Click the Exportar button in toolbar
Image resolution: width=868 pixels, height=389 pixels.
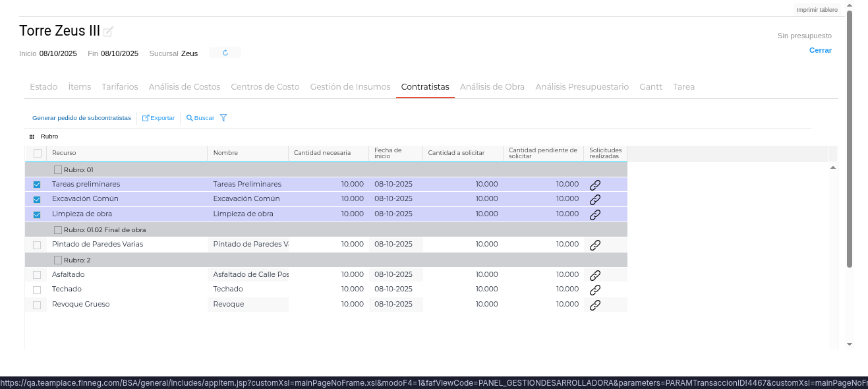[159, 118]
